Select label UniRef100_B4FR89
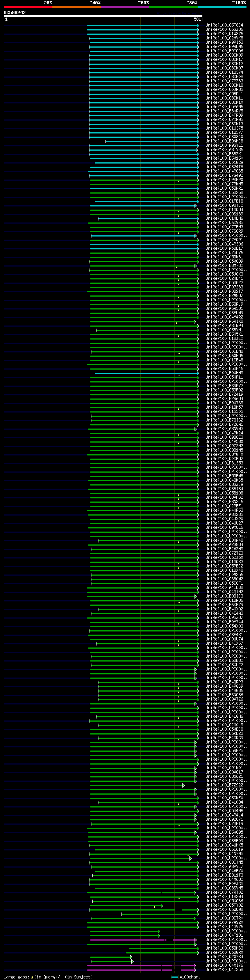The height and width of the screenshot is (980, 250). [224, 115]
